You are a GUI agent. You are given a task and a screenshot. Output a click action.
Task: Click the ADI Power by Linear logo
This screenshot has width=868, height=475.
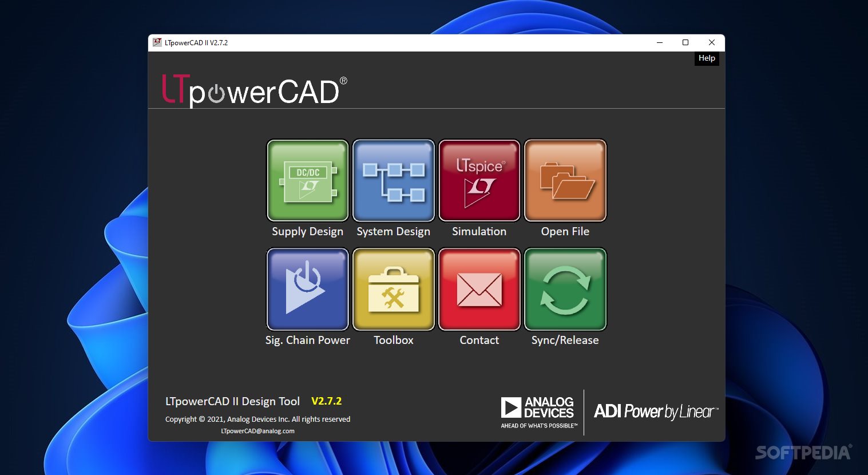656,411
